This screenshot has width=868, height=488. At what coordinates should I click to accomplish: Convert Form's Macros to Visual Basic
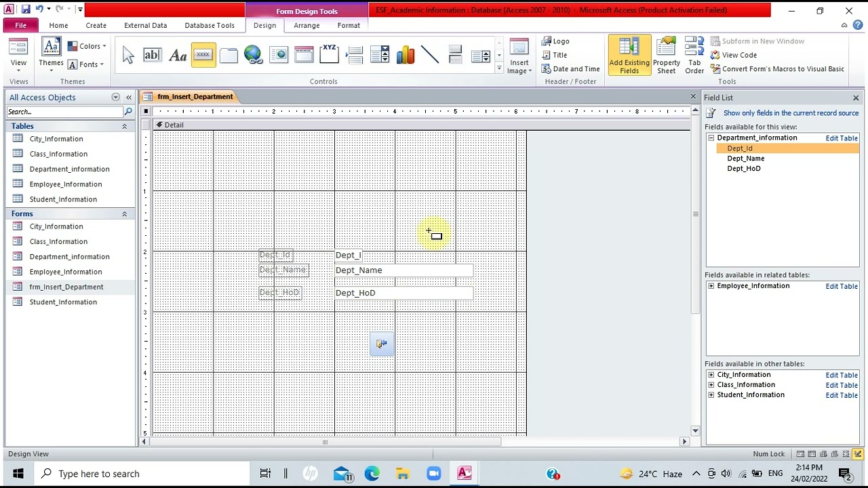pos(777,68)
